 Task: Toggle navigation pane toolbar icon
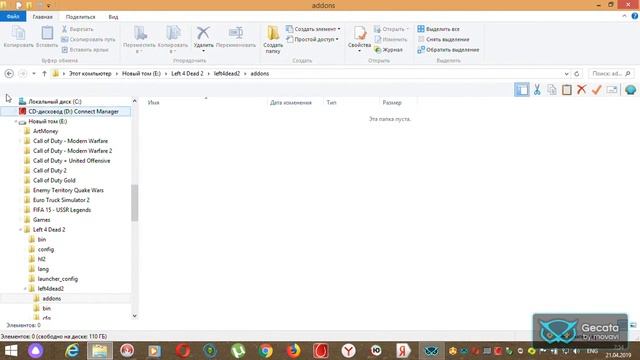pos(522,90)
